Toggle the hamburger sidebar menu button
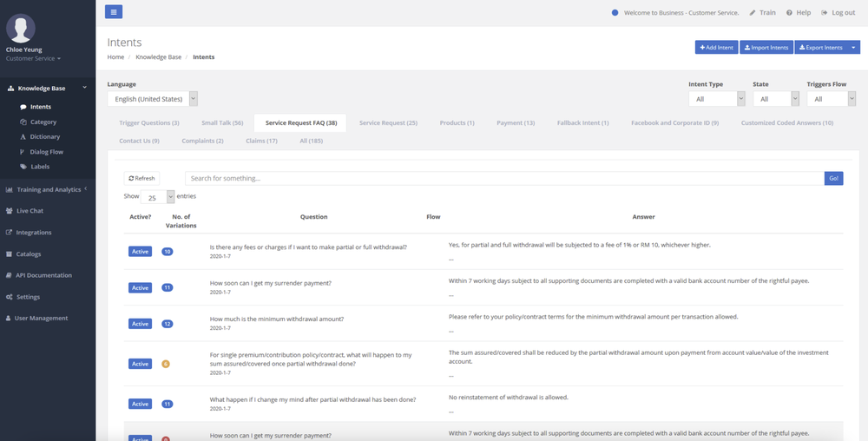 tap(114, 11)
